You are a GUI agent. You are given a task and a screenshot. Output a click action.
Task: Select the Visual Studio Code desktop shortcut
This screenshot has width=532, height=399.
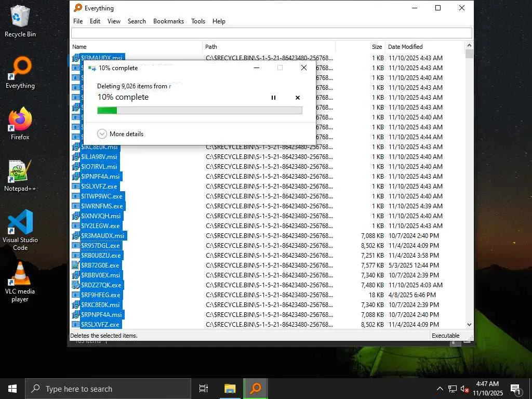tap(20, 230)
